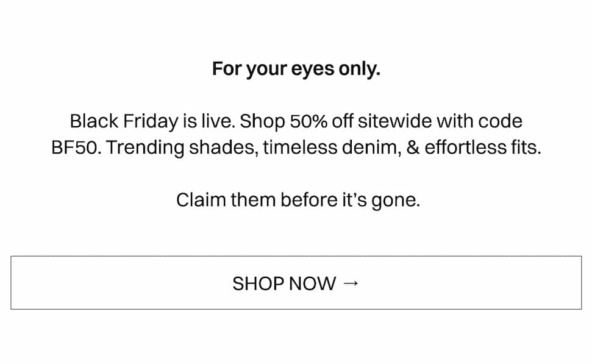Click the word "Shop" in the paragraph
592x364 pixels.
tap(262, 121)
